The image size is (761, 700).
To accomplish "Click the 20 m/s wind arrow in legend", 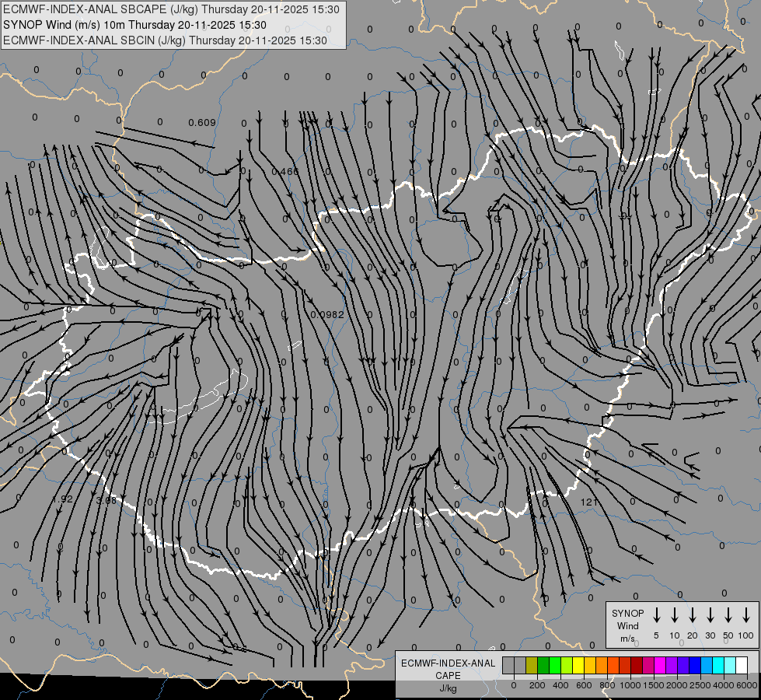I will 693,615.
